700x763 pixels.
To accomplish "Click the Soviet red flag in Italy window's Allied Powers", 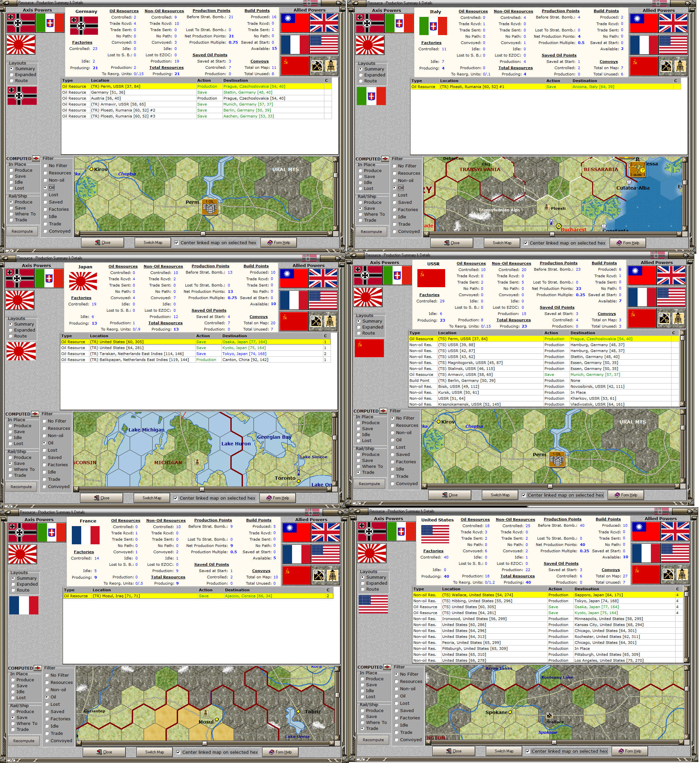I will [x=644, y=66].
